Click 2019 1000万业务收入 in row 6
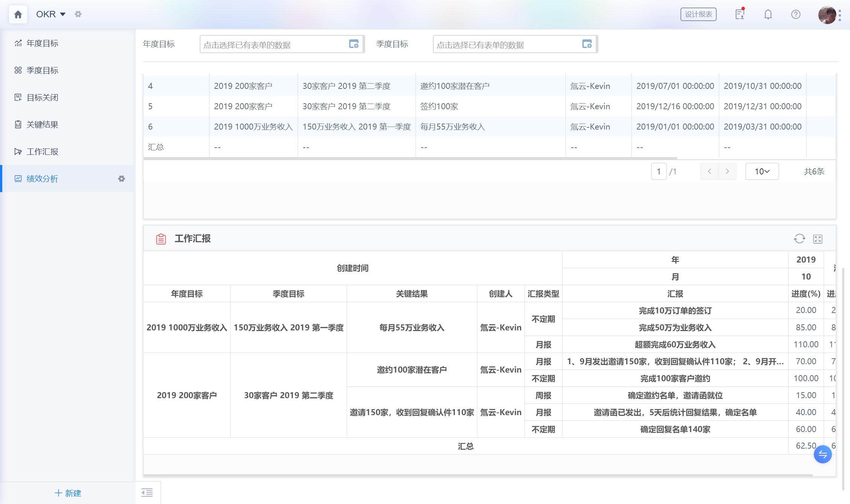 [253, 127]
